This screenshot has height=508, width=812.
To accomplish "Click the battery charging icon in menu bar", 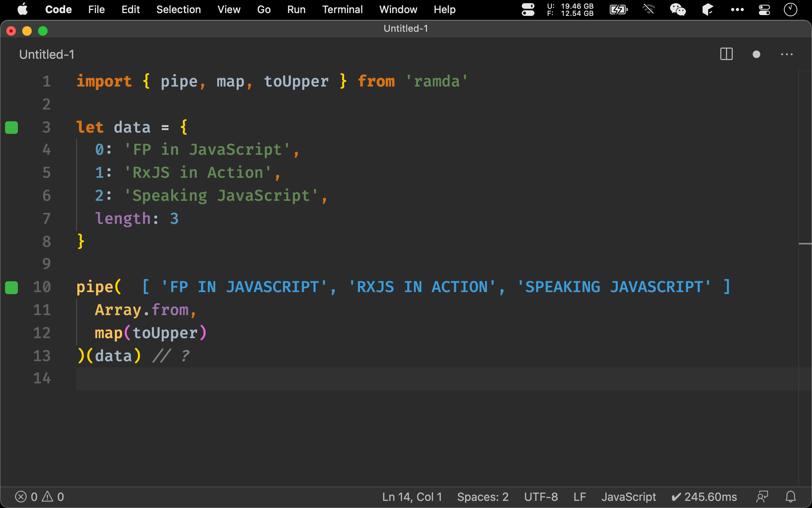I will coord(619,9).
